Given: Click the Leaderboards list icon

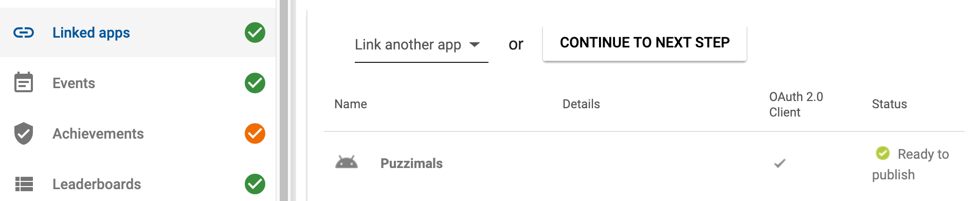Looking at the screenshot, I should point(24,184).
